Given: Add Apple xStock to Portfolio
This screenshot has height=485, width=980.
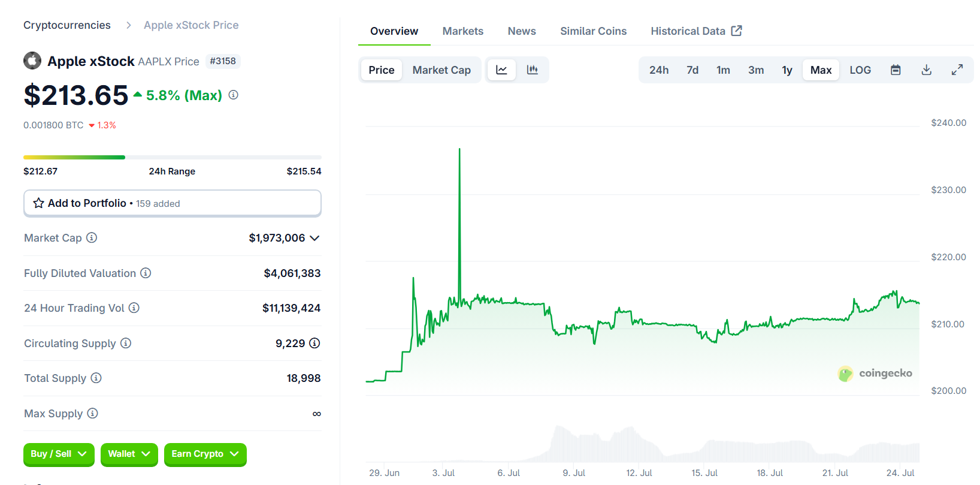Looking at the screenshot, I should tap(173, 203).
